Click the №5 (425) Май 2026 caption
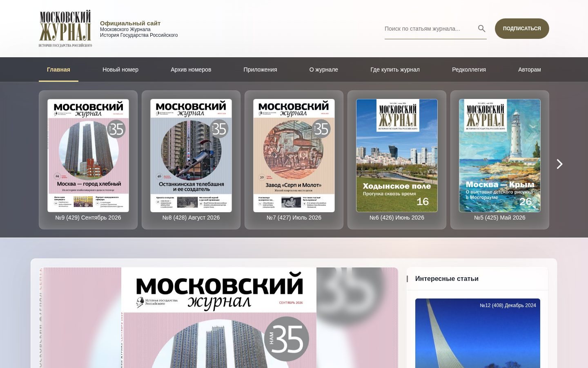Viewport: 588px width, 368px height. tap(500, 218)
